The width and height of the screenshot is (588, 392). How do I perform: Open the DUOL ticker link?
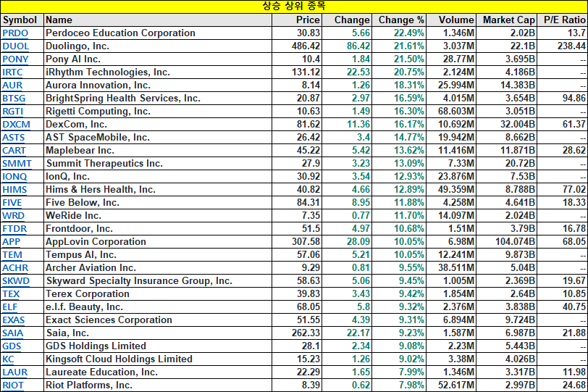pos(16,46)
